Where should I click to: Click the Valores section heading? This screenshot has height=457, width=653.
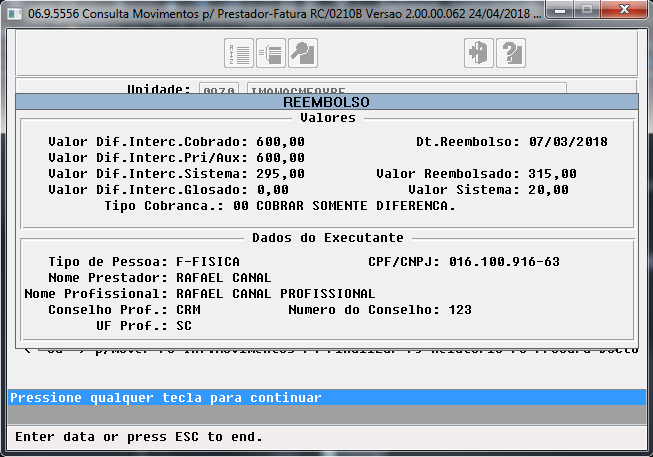[x=328, y=118]
